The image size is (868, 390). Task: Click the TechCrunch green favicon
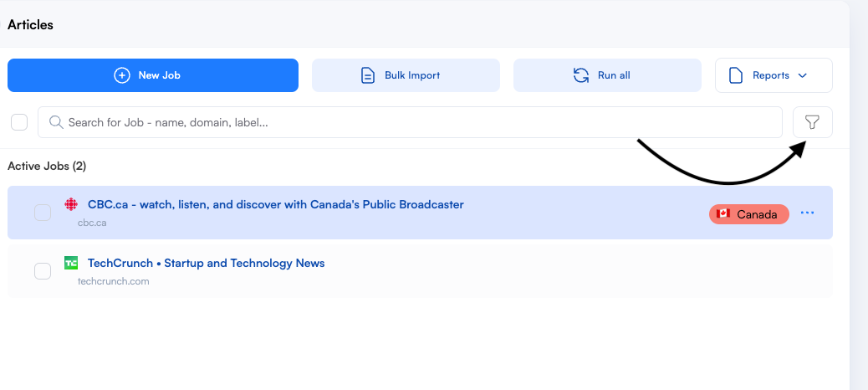pyautogui.click(x=71, y=263)
